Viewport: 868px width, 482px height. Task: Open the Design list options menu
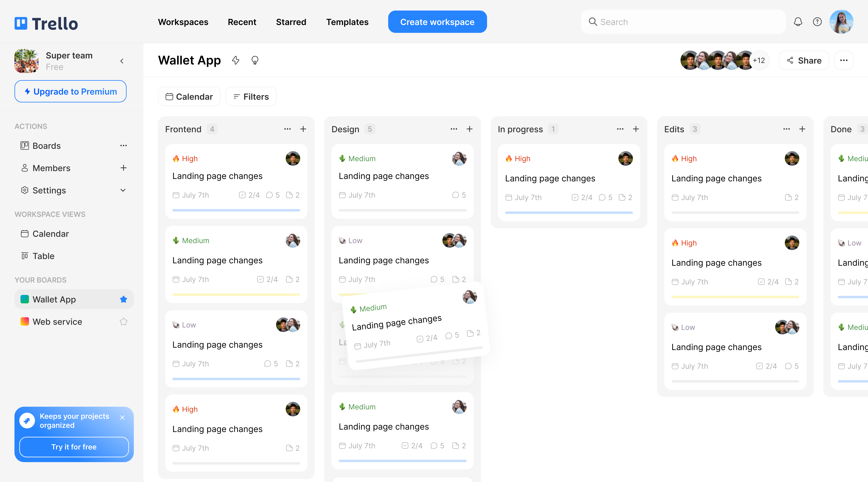pos(454,129)
